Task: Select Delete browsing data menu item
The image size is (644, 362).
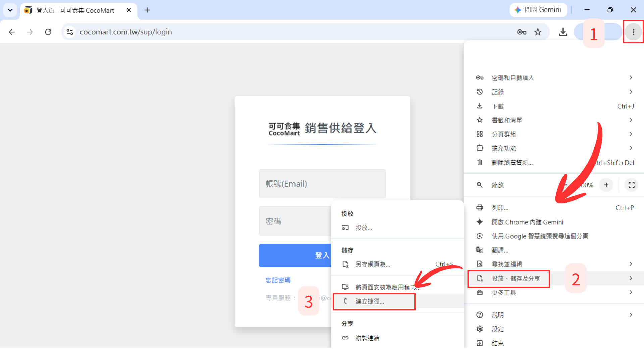Action: click(553, 162)
